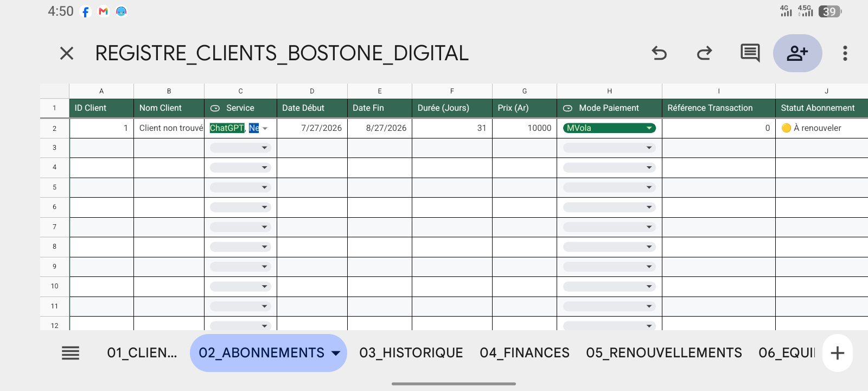Redo the last action
Screen dimensions: 868x391
tap(704, 53)
